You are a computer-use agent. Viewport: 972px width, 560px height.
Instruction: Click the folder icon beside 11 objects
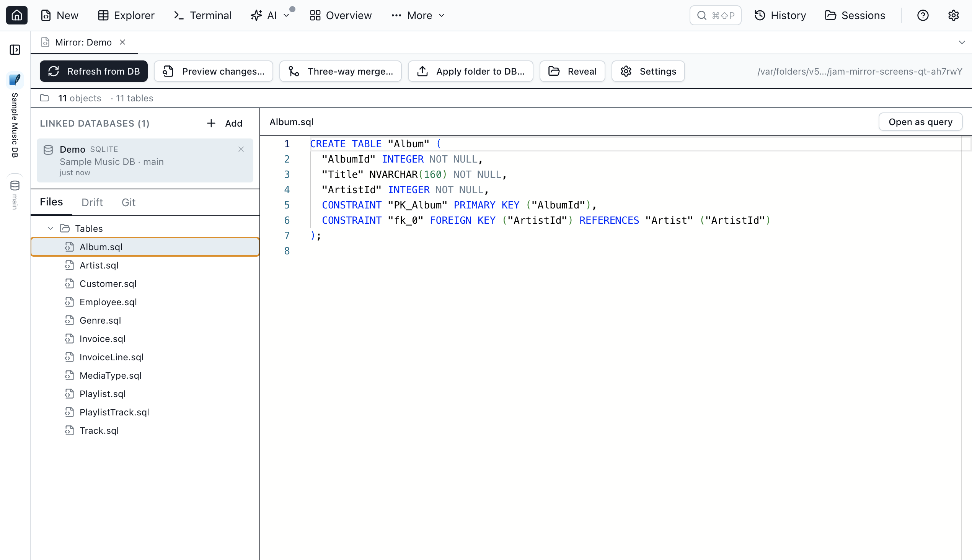pos(45,98)
